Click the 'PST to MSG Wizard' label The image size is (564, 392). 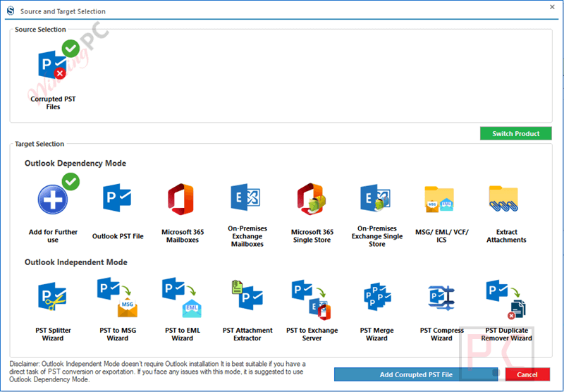[x=118, y=334]
